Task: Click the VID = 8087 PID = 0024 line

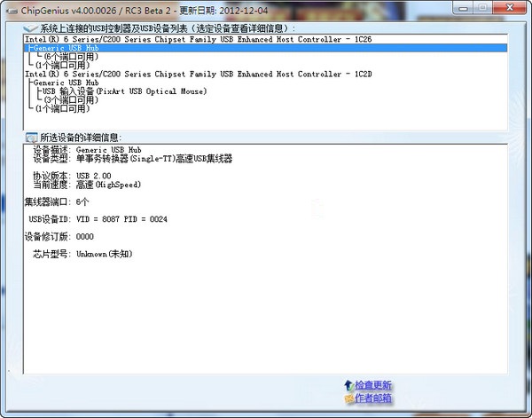Action: tap(98, 219)
